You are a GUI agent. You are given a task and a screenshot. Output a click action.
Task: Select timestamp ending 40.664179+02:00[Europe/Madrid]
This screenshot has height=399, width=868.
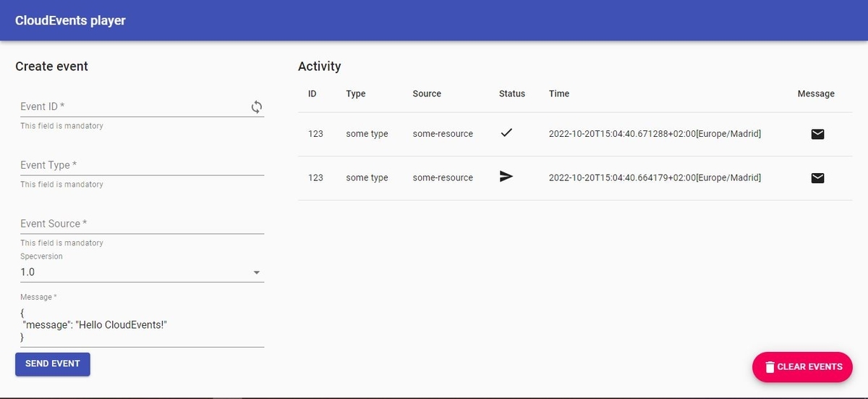pyautogui.click(x=655, y=177)
